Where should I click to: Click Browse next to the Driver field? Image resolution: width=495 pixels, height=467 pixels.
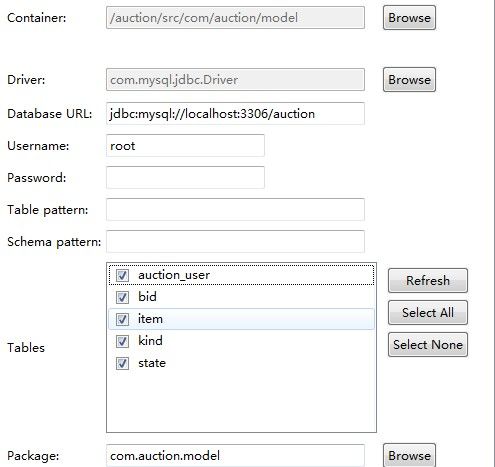[x=409, y=80]
